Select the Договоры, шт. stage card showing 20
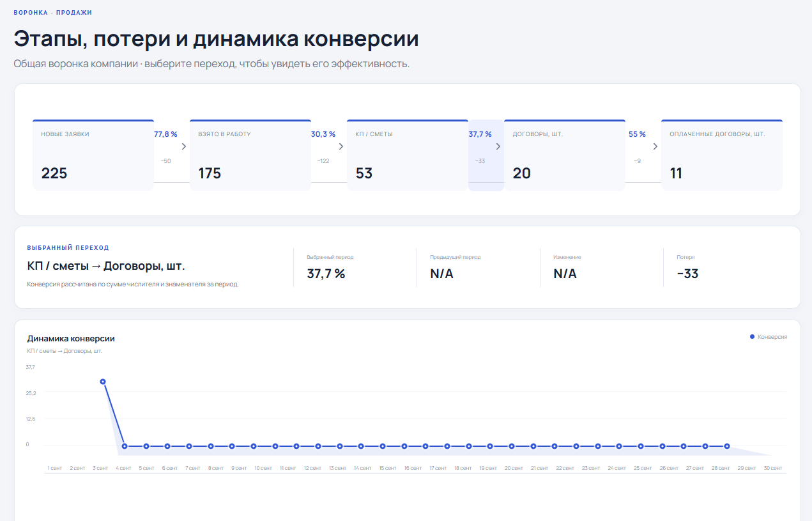This screenshot has height=521, width=812. point(565,155)
